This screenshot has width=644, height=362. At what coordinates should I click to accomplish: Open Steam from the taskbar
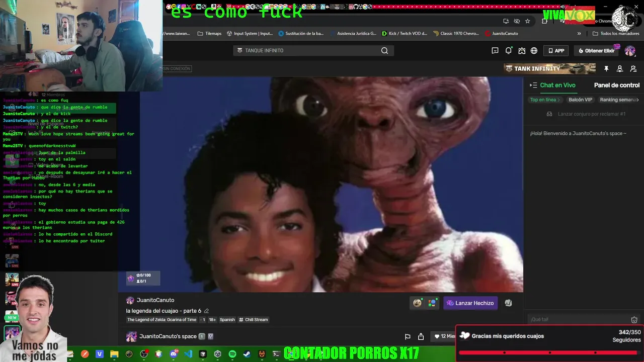coord(247,354)
